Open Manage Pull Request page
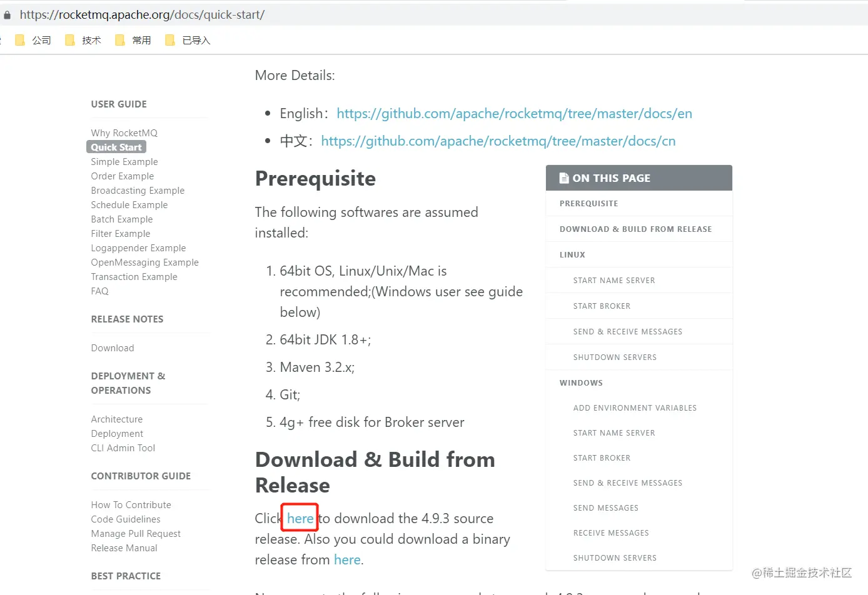 [135, 533]
